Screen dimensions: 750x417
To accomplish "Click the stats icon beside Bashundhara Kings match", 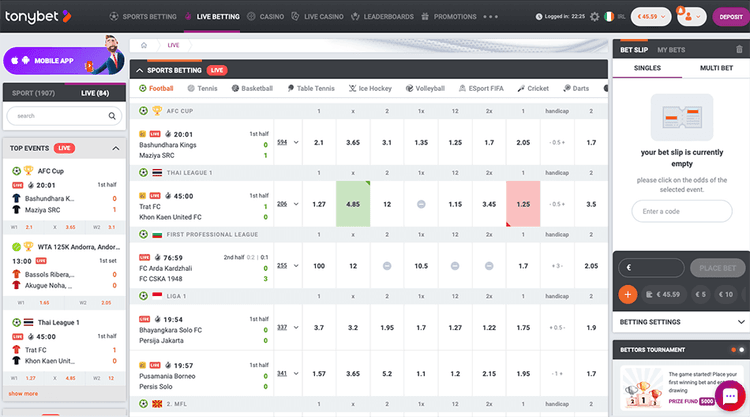I will (143, 134).
